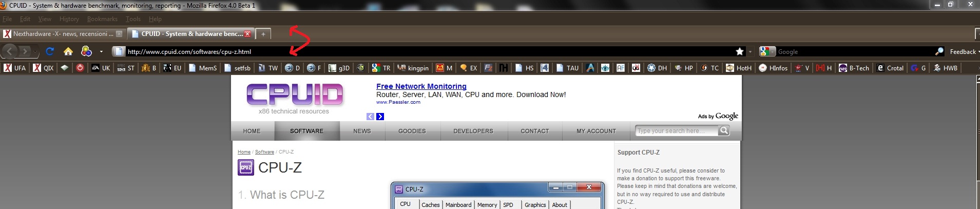Open the kingpin bookmark
The height and width of the screenshot is (209, 980).
[x=413, y=68]
